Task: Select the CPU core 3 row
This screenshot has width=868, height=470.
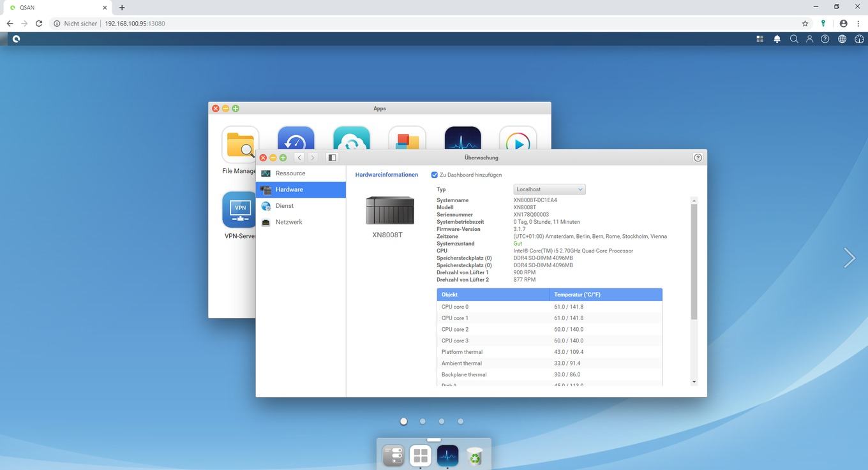Action: [x=550, y=341]
